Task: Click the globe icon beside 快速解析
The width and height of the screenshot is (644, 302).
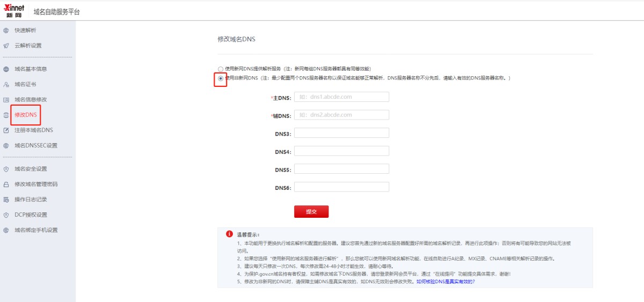Action: pos(6,31)
